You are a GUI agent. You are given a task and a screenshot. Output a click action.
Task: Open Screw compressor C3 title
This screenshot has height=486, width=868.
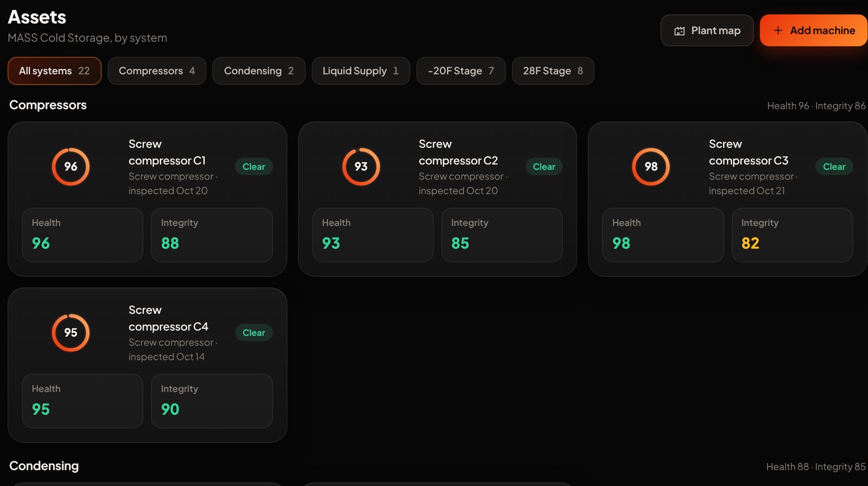(x=749, y=152)
